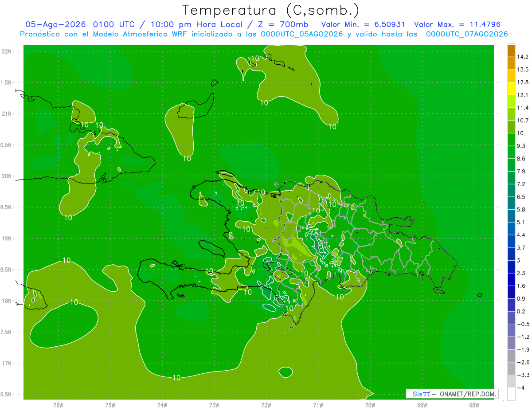Click the 19N latitude axis label
This screenshot has height=411, width=532.
[x=7, y=239]
